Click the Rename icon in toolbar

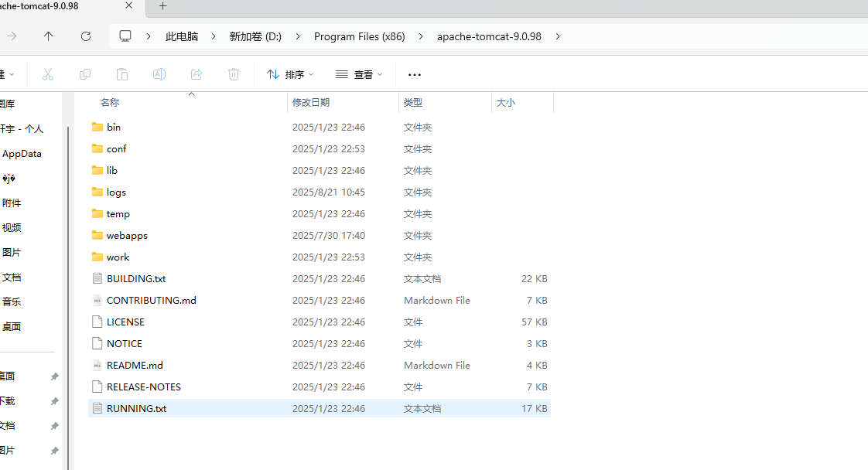point(159,74)
